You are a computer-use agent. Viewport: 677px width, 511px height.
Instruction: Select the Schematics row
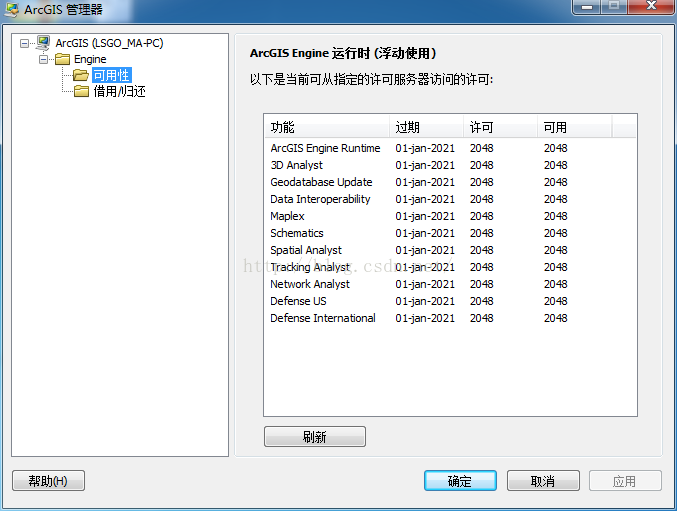click(450, 233)
